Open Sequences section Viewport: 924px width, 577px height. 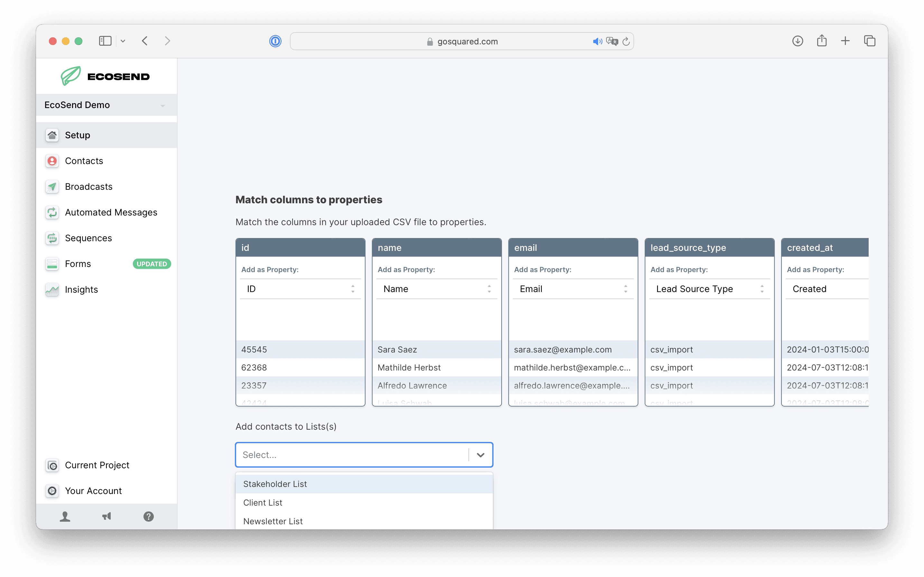[106, 238]
